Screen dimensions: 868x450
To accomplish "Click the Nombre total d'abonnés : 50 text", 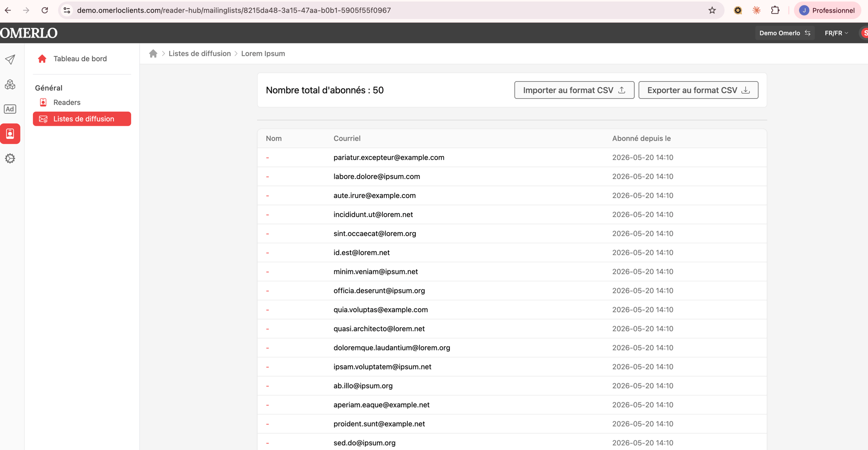I will (325, 90).
